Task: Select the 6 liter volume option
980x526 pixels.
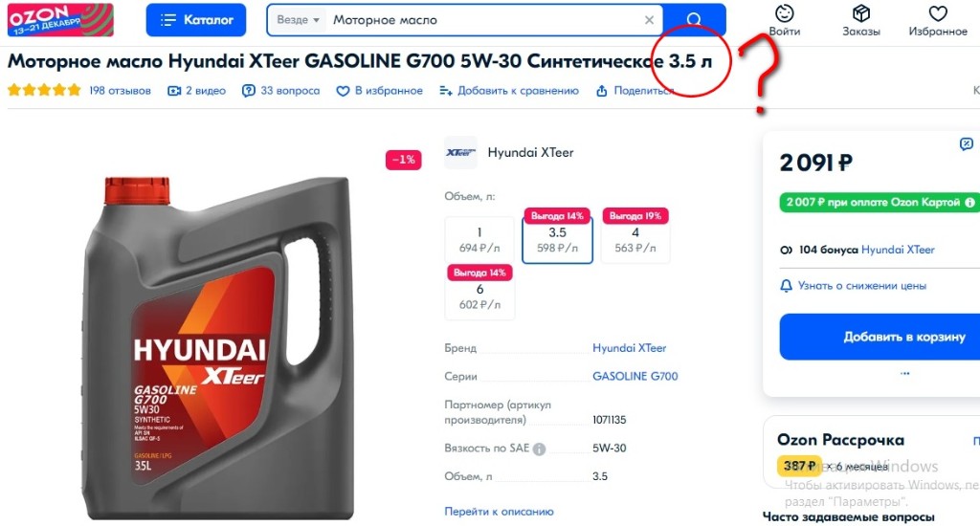Action: (479, 296)
